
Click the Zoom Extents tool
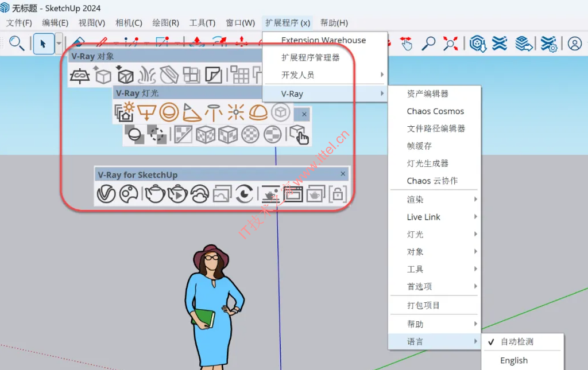coord(450,44)
